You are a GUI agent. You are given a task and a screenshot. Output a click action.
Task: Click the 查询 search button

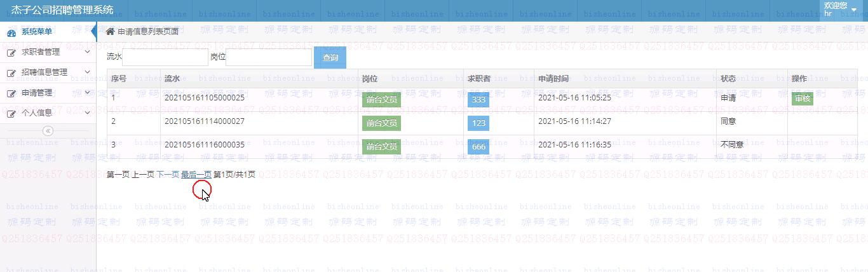pos(330,57)
